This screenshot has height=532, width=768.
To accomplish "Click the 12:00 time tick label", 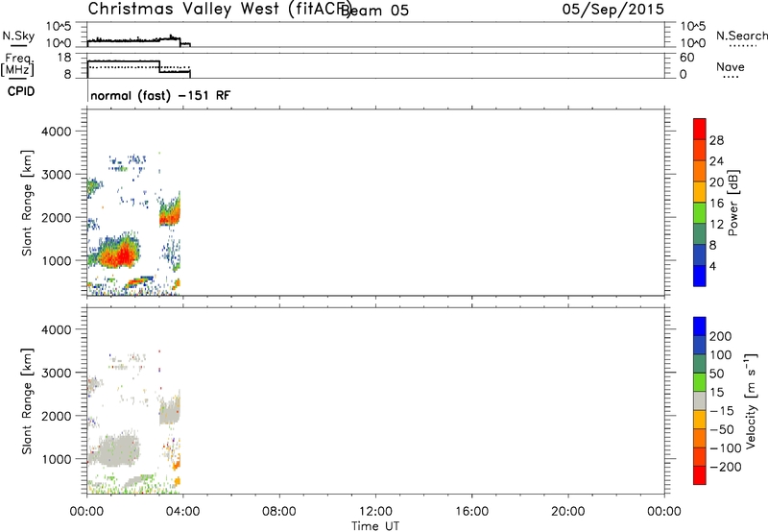I will tap(375, 512).
